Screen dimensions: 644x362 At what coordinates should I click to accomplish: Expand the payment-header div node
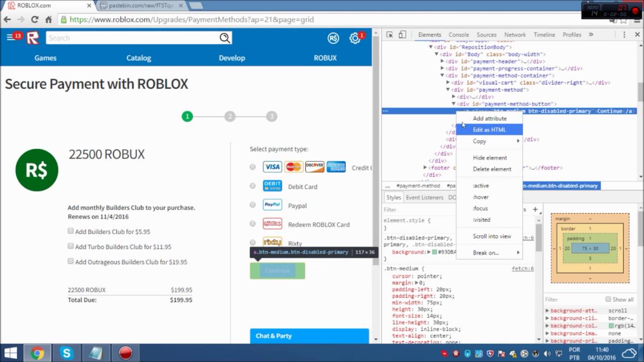pos(442,61)
